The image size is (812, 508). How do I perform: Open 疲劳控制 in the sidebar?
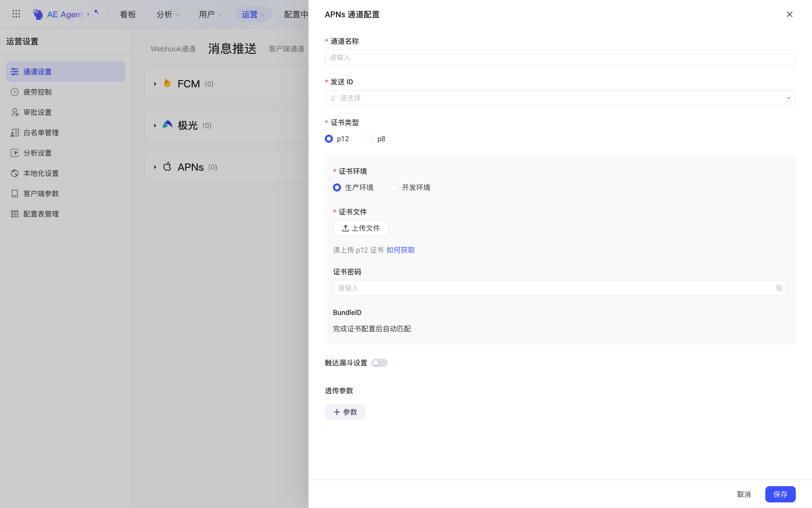pos(66,92)
